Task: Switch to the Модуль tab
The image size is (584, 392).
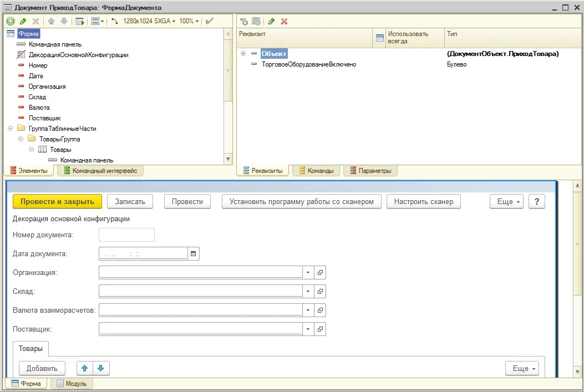Action: 72,384
